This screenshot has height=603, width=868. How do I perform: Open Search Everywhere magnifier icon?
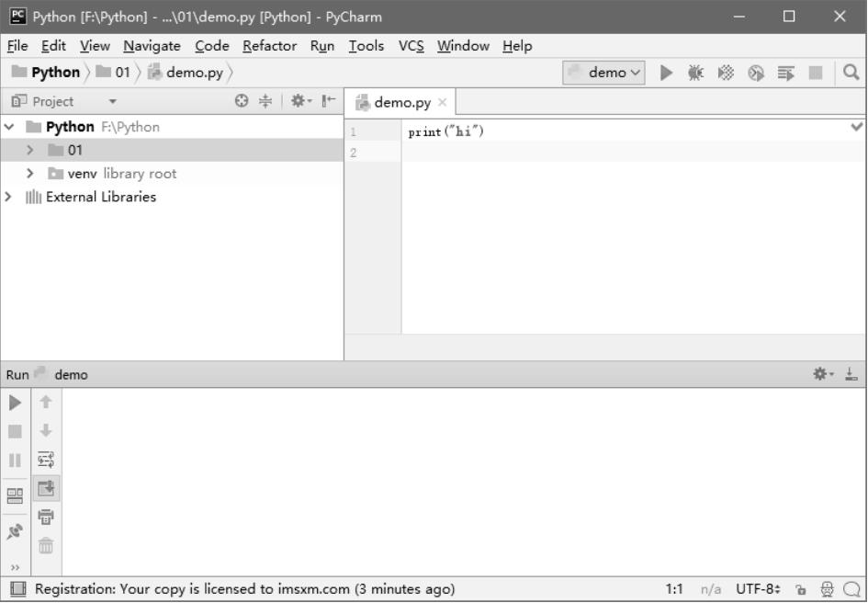[851, 72]
